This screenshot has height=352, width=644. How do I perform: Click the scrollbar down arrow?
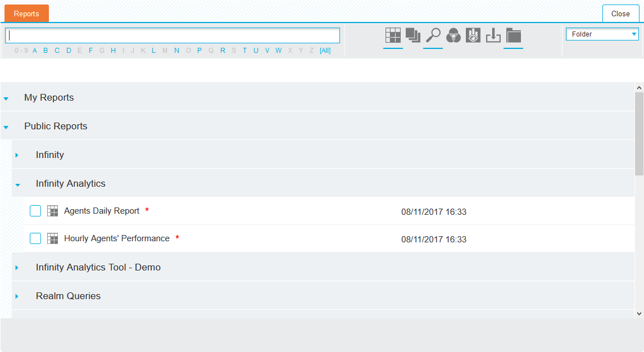tap(639, 314)
